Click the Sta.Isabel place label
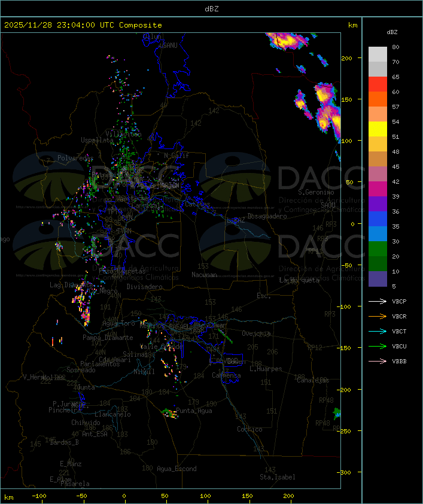The height and width of the screenshot is (504, 423). click(x=278, y=477)
